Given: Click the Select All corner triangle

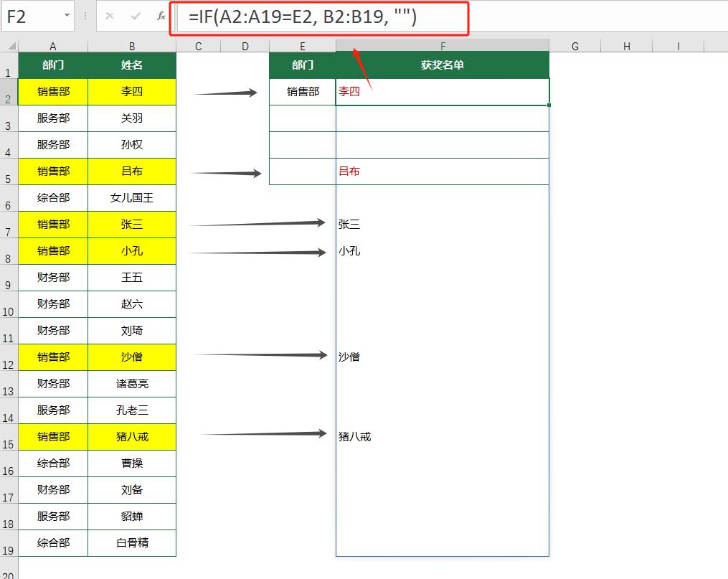Looking at the screenshot, I should 11,45.
